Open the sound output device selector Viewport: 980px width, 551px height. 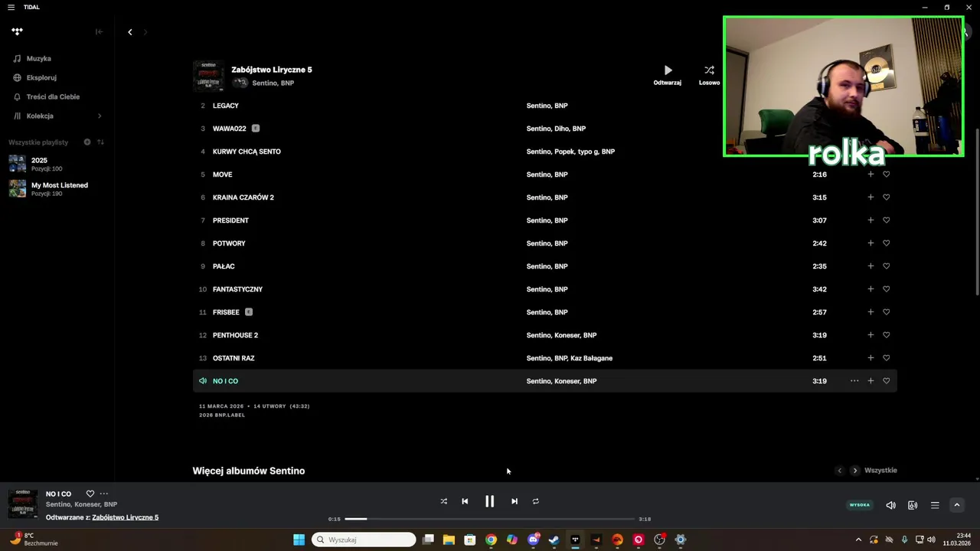[913, 505]
